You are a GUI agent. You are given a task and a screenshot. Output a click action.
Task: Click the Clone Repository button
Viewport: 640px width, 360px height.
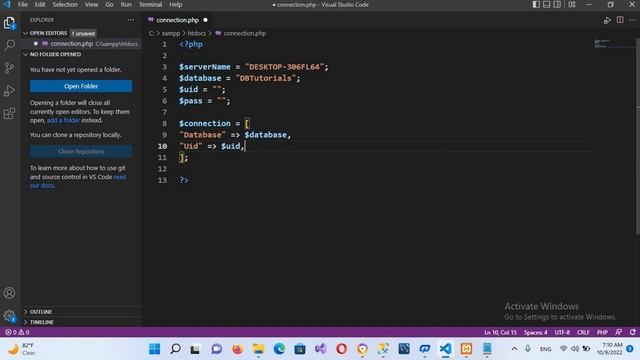coord(81,151)
